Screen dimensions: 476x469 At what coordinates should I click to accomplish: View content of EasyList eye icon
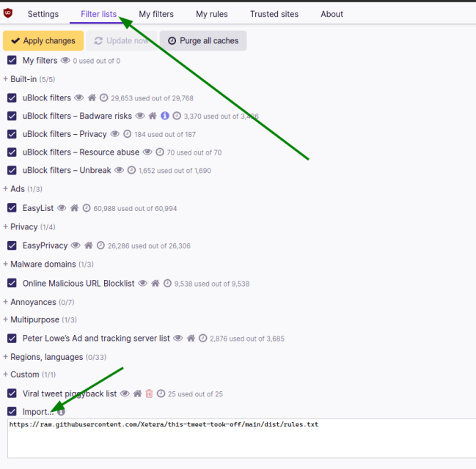(62, 208)
